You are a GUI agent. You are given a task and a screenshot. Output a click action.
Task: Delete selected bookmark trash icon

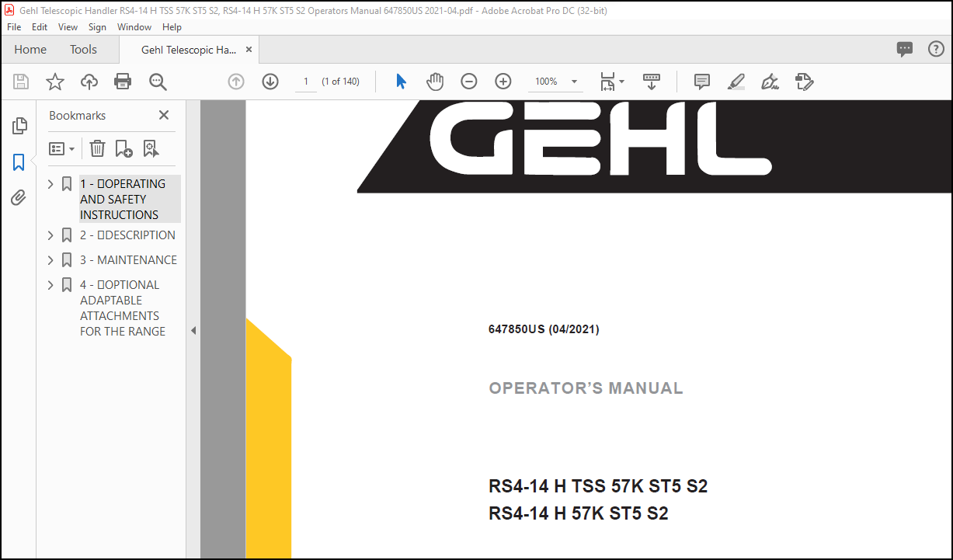(97, 148)
